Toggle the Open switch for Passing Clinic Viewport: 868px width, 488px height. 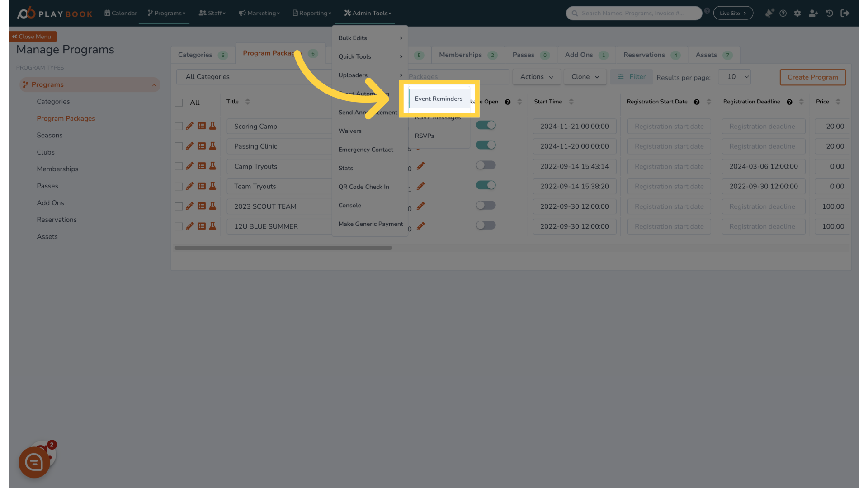tap(486, 145)
